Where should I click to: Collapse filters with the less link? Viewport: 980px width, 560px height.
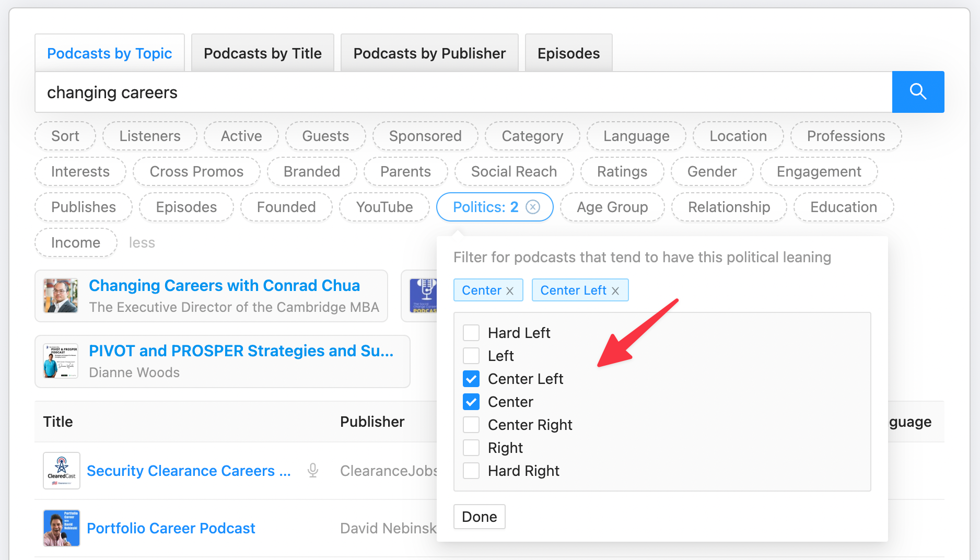(142, 243)
